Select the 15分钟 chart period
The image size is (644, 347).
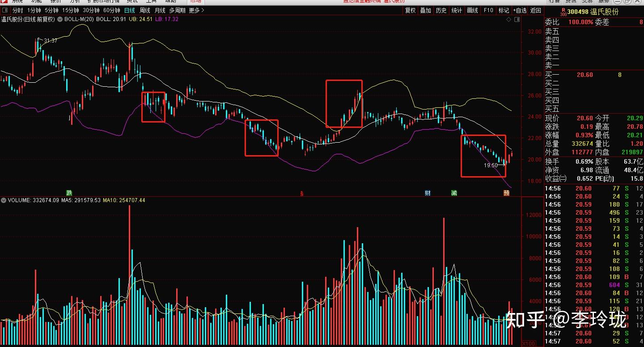(x=71, y=10)
